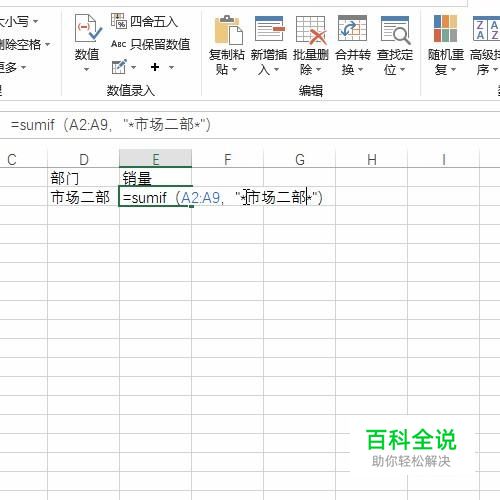Select column I header
Viewport: 500px width, 500px height.
(x=444, y=159)
